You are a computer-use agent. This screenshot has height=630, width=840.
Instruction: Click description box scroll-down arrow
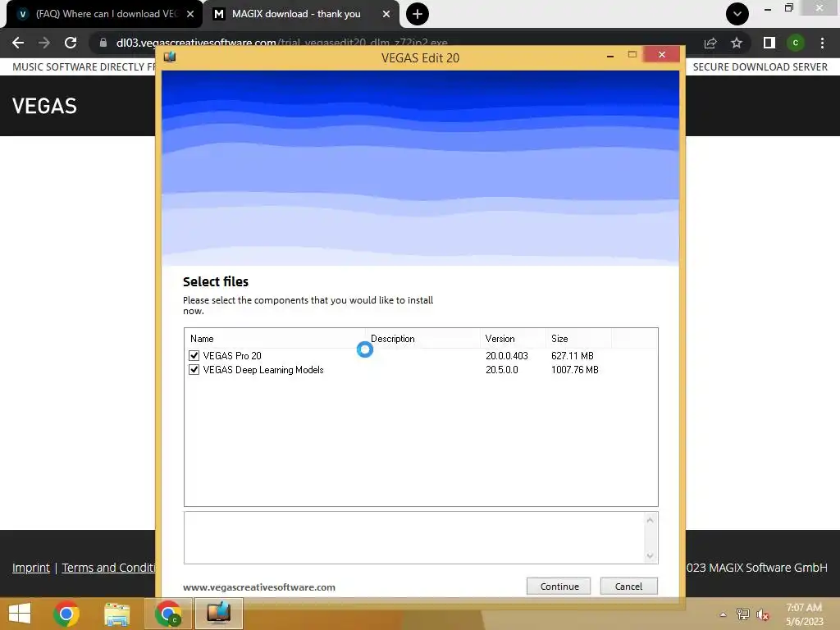650,555
